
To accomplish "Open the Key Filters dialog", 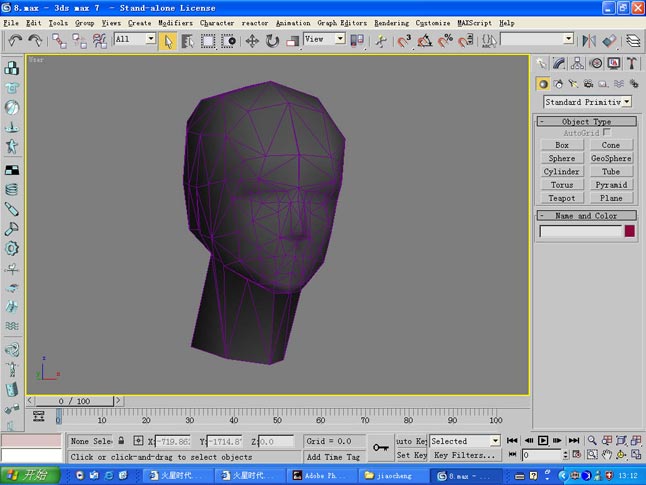I will click(464, 455).
